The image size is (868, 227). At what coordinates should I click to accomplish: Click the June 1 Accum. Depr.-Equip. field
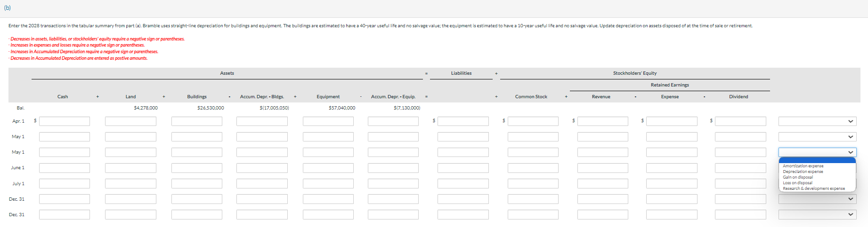[x=393, y=168]
